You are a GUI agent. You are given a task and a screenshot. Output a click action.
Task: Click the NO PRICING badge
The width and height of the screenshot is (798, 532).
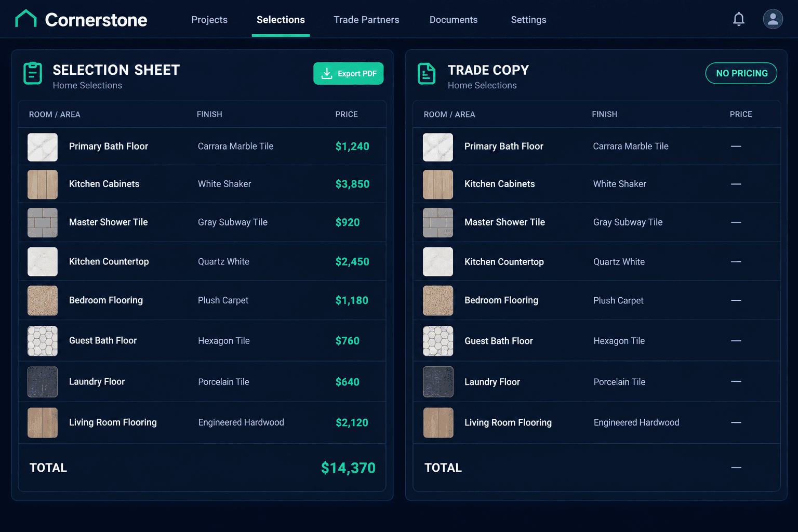pyautogui.click(x=741, y=73)
